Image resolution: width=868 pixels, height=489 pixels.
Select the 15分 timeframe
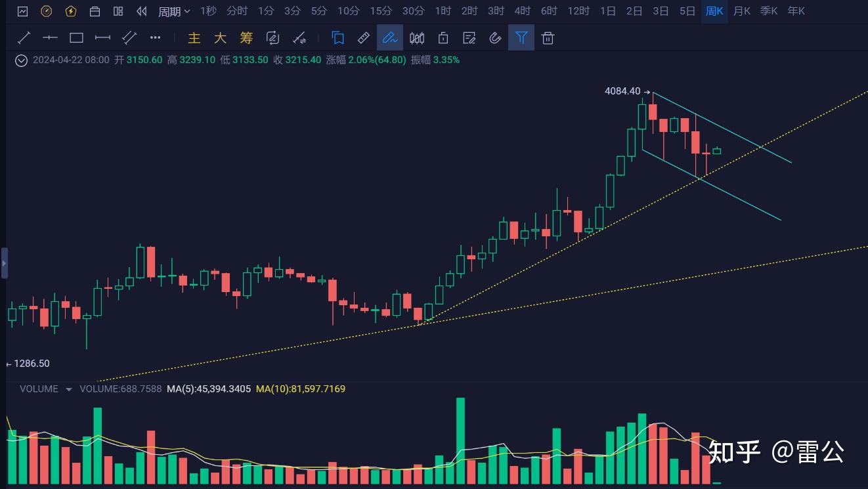coord(380,11)
